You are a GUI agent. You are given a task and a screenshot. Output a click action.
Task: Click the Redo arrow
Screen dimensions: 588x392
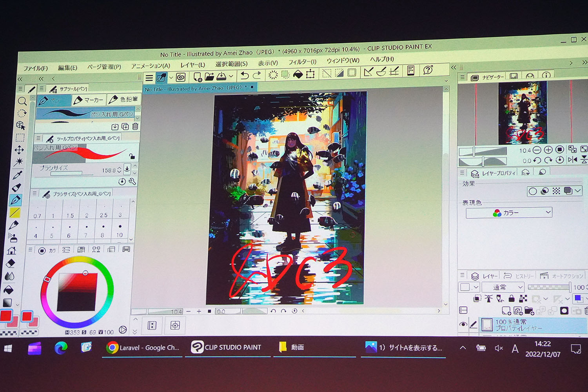257,74
